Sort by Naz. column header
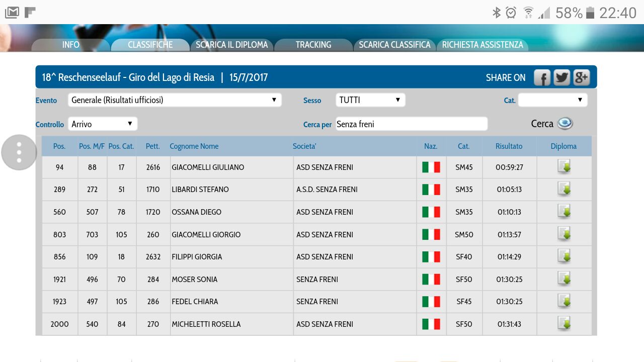644x362 pixels. 431,146
